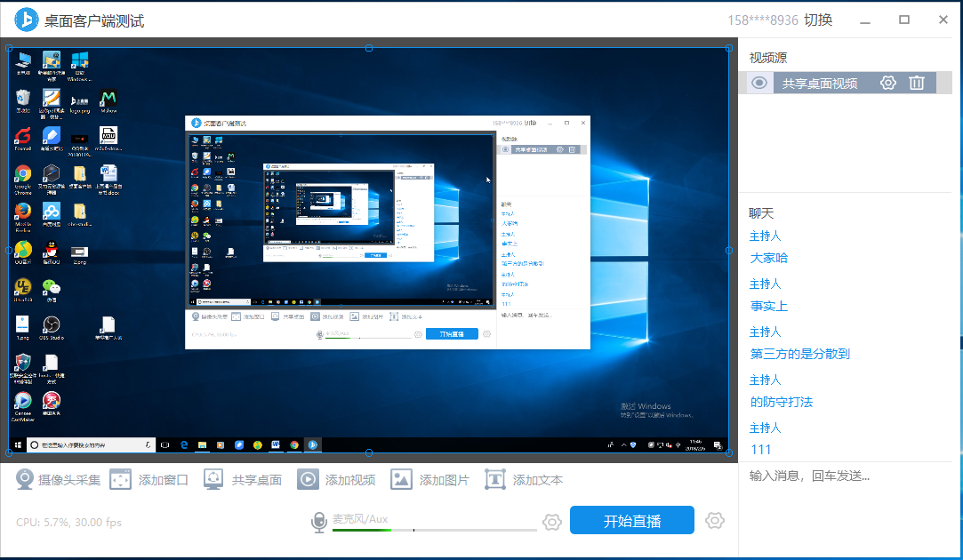
Task: Click Windows Start button in preview taskbar
Action: [18, 444]
